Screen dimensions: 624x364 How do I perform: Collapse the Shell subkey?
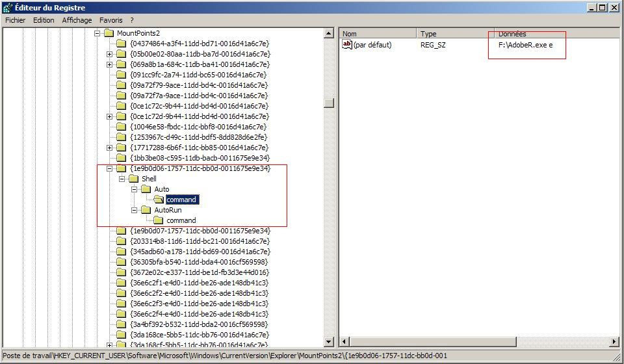coord(122,179)
